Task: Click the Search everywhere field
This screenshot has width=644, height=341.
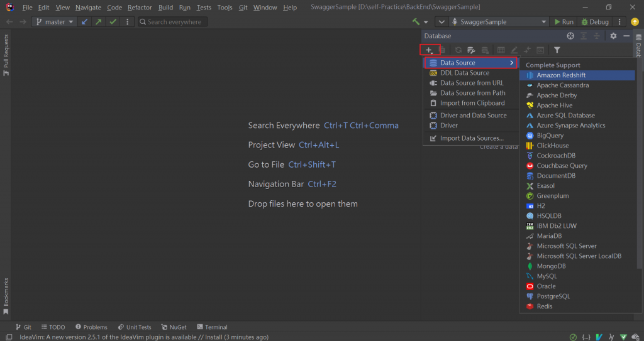Action: pos(172,22)
